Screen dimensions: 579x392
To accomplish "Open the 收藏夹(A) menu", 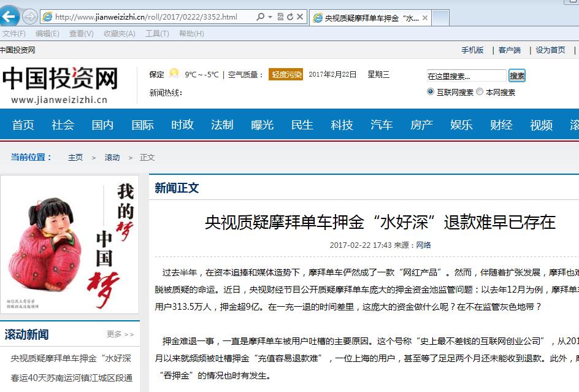I will [119, 34].
